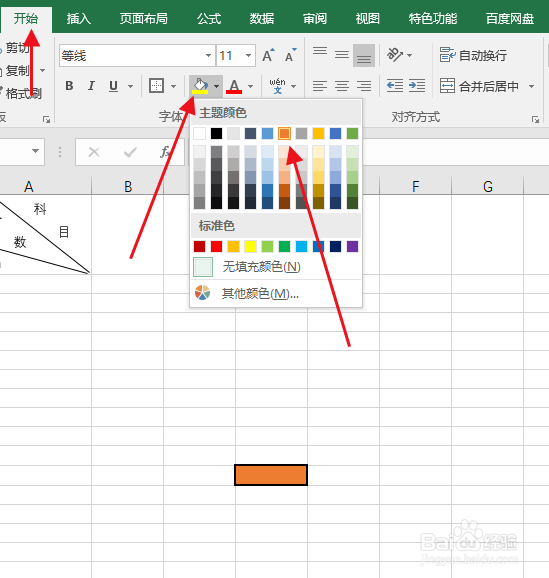Apply Underline formatting
The height and width of the screenshot is (578, 549).
pos(114,86)
